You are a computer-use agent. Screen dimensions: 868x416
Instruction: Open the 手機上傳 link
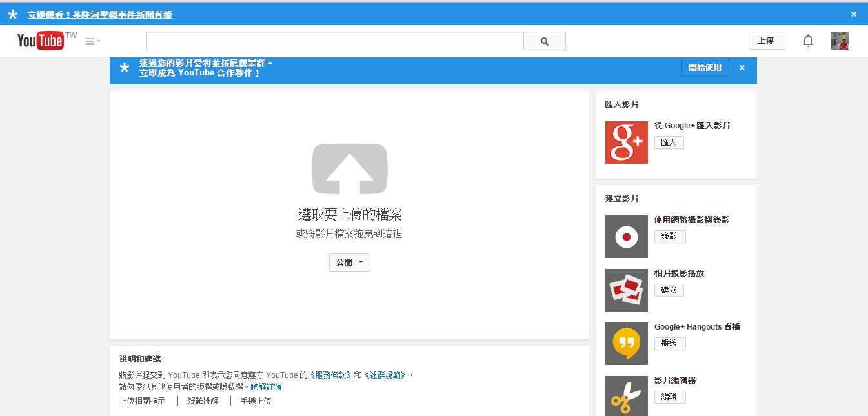tap(256, 401)
